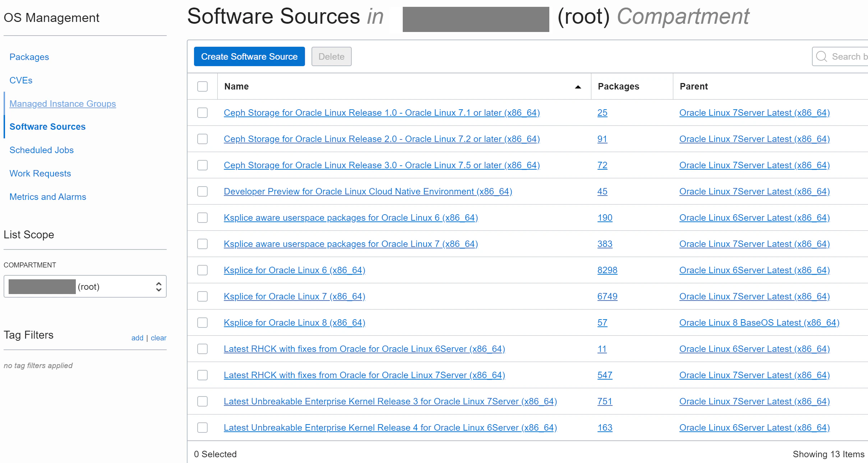Viewport: 868px width, 463px height.
Task: Click the Create Software Source button
Action: (249, 56)
